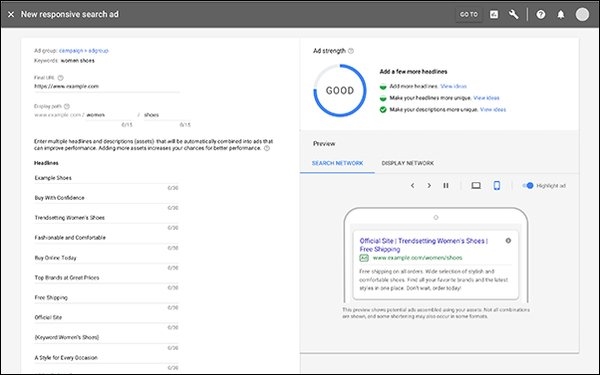Click the Add a few more headlines heading
Viewport: 600px width, 375px height.
click(413, 72)
